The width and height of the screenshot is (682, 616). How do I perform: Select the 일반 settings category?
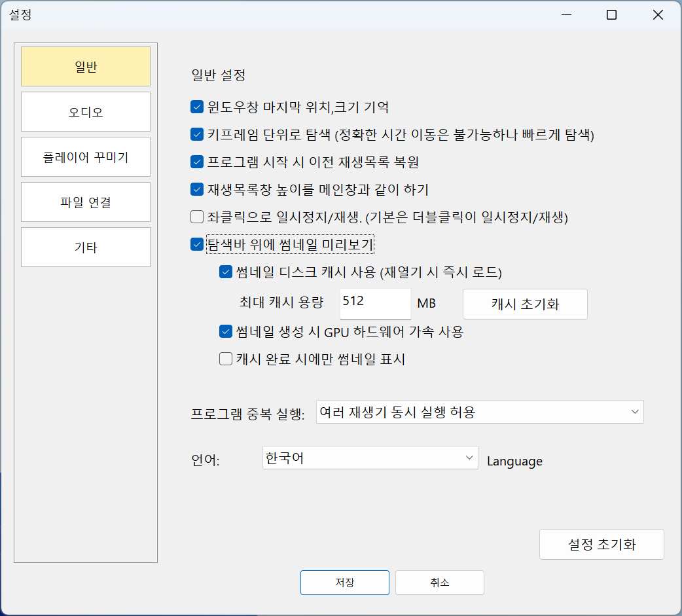pos(85,66)
